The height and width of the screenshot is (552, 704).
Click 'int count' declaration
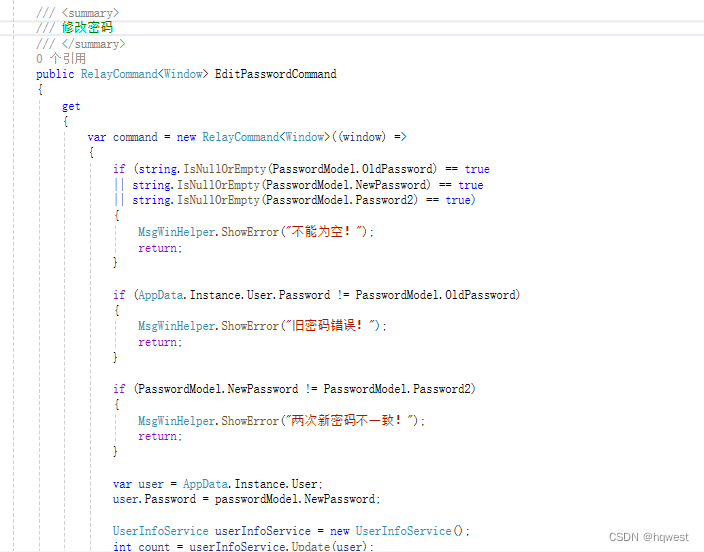coord(141,546)
